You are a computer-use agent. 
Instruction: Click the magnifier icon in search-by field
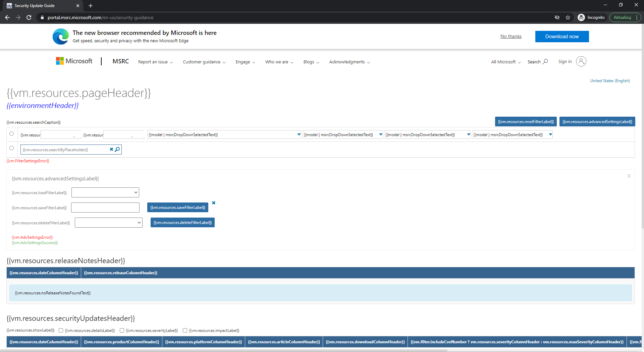pyautogui.click(x=117, y=150)
